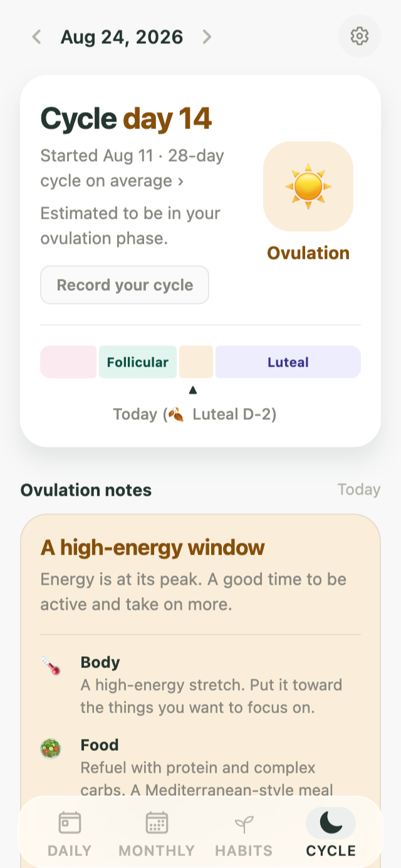This screenshot has height=868, width=401.
Task: Click the Aug 24, 2026 date label
Action: click(x=122, y=37)
